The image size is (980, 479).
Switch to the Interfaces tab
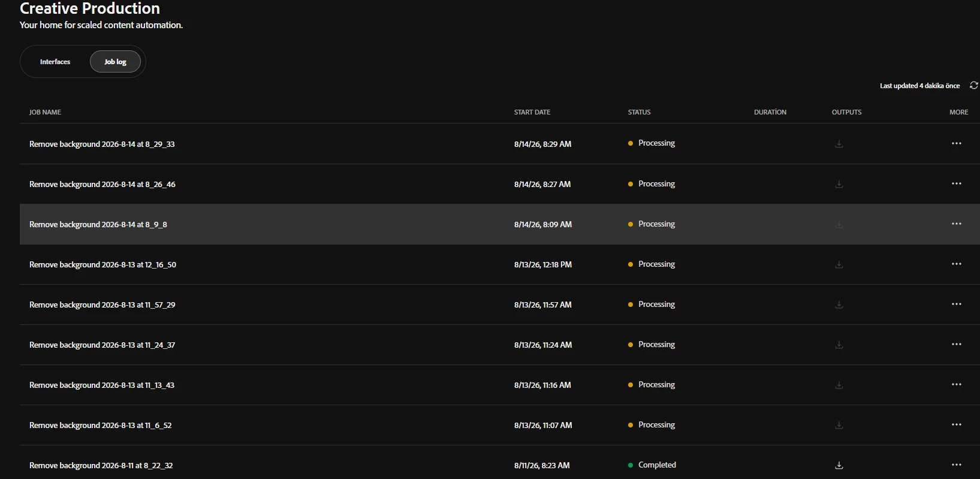coord(55,62)
